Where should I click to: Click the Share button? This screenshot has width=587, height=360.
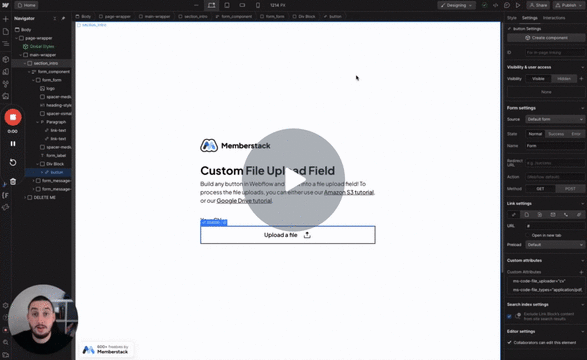coord(538,5)
